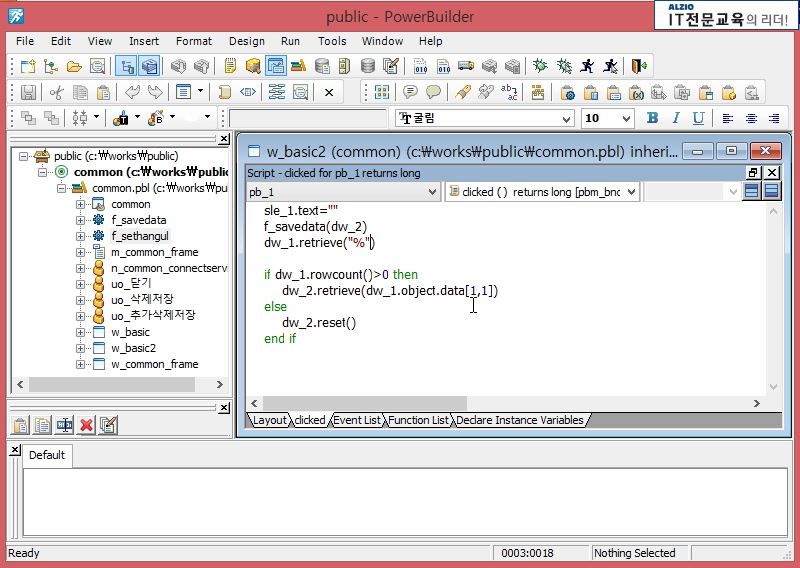Click the Save disk icon
Screen dimensions: 800x568
[29, 92]
